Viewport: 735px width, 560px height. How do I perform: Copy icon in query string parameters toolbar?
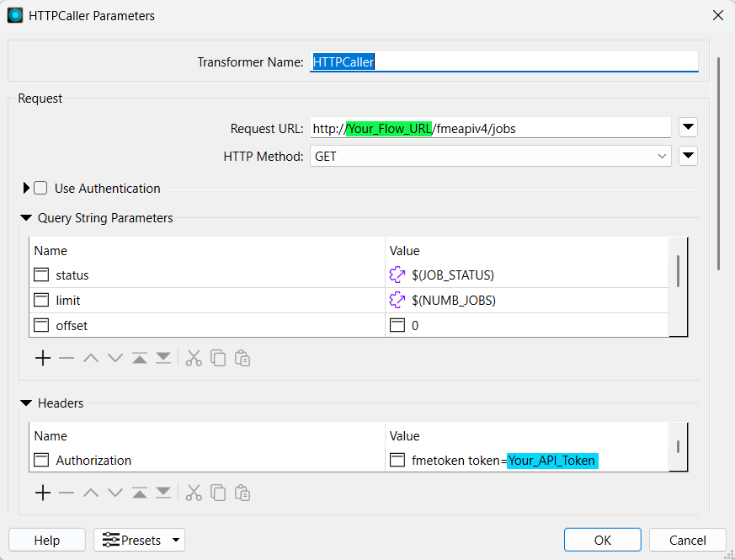click(x=218, y=359)
